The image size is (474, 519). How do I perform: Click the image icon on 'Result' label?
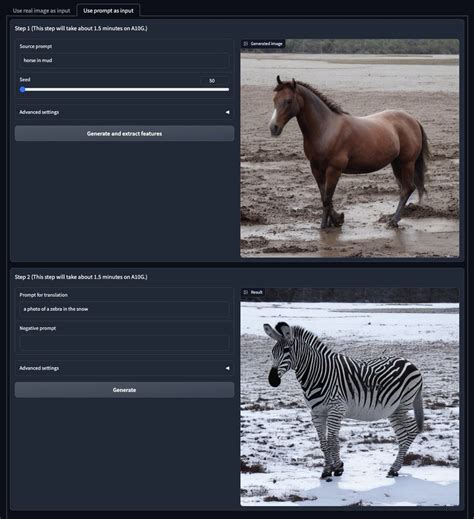pyautogui.click(x=246, y=292)
